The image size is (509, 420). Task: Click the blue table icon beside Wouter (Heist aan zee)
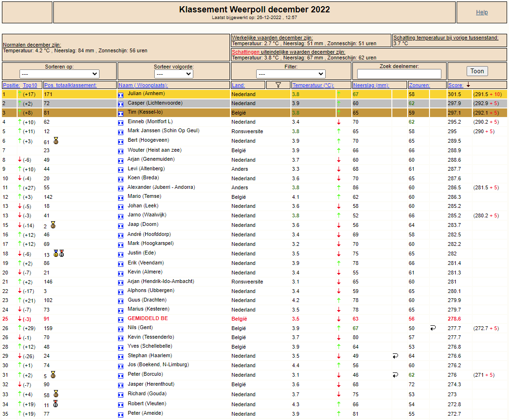(x=121, y=151)
